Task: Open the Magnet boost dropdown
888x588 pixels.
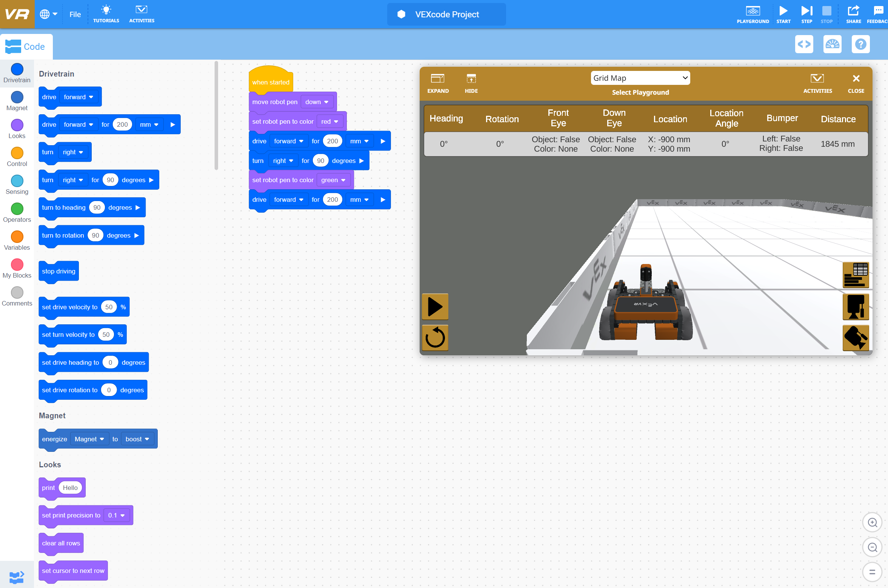Action: click(x=137, y=439)
